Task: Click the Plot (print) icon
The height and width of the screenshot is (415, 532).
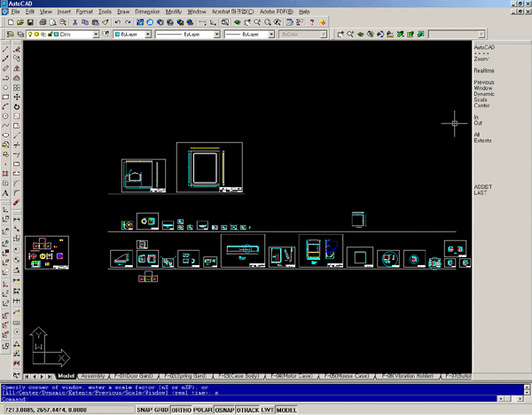Action: pos(43,22)
